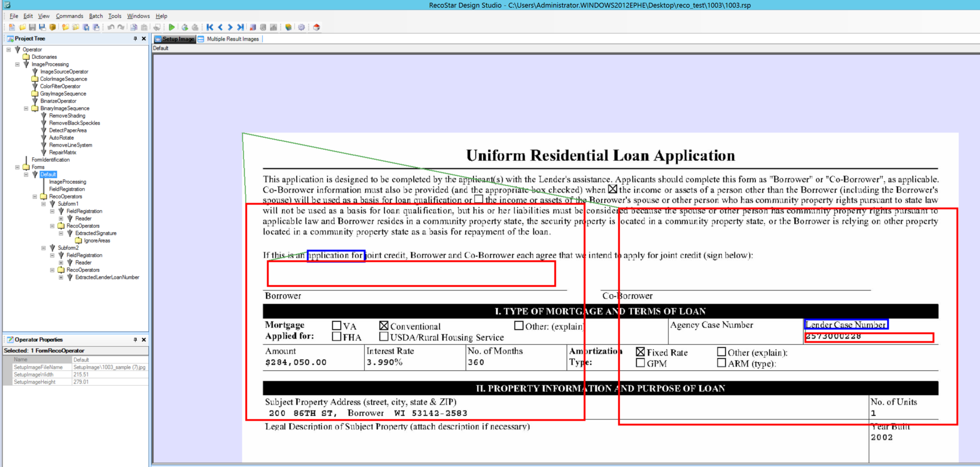Close the Operator Properties panel
This screenshot has height=467, width=980.
[144, 340]
